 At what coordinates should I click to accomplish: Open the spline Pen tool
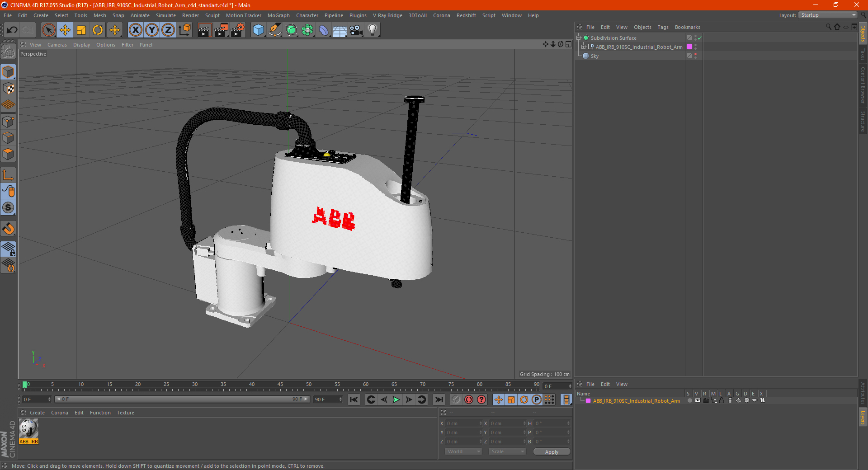point(275,30)
